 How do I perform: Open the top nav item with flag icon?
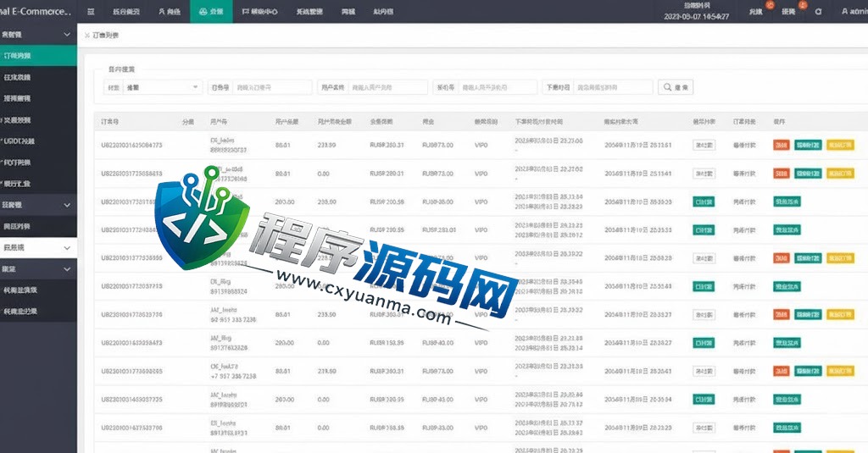pyautogui.click(x=259, y=11)
